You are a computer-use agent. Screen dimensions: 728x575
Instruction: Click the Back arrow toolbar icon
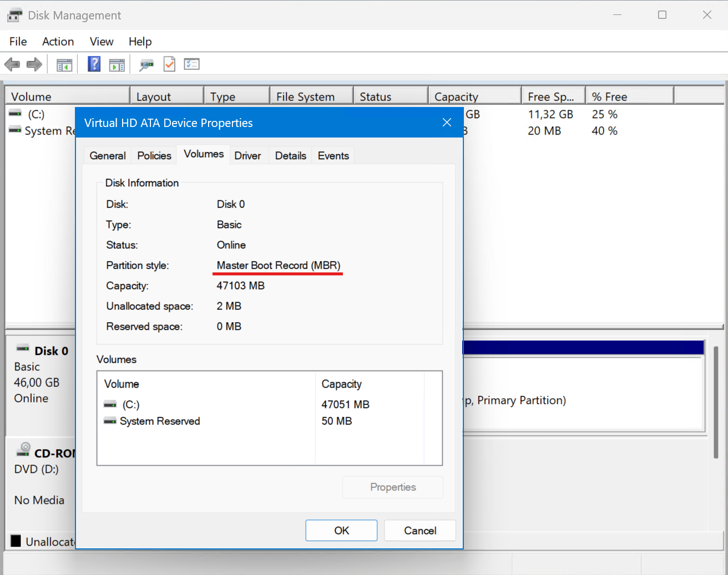(x=12, y=64)
